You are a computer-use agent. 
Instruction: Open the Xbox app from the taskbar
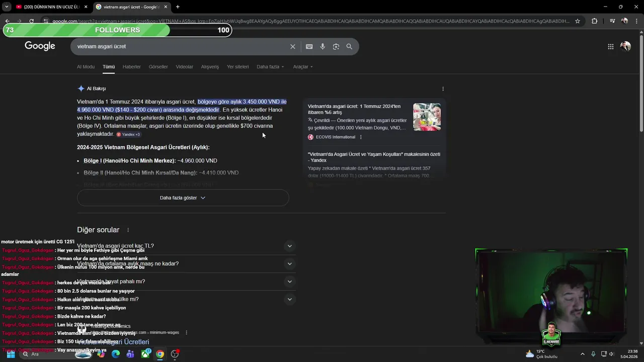click(145, 354)
